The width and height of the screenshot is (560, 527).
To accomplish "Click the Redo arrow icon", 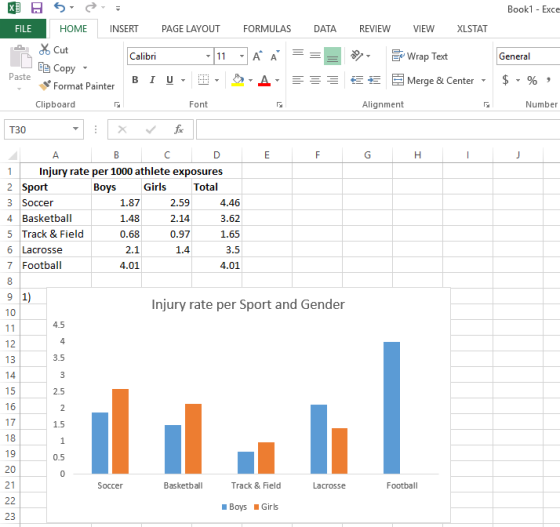I will 91,7.
